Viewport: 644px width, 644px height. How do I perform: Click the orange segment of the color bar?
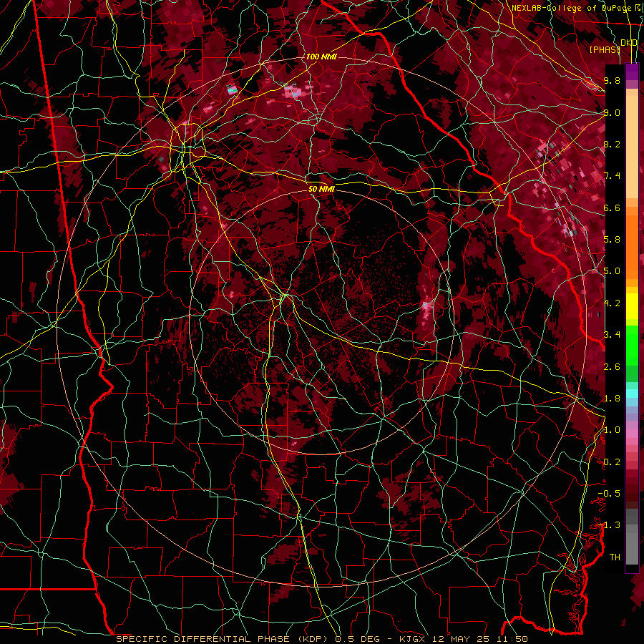click(x=632, y=246)
